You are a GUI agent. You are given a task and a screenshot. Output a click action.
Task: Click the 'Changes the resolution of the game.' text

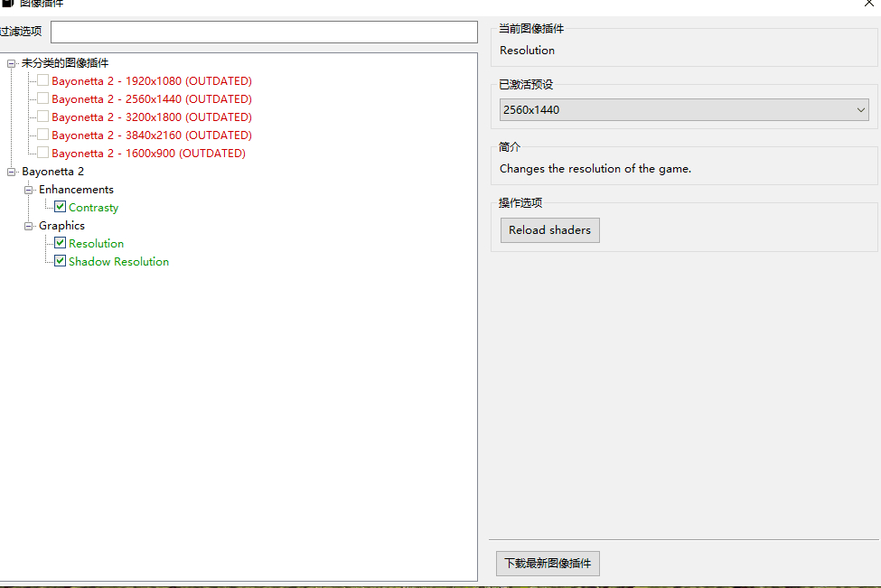pyautogui.click(x=595, y=169)
